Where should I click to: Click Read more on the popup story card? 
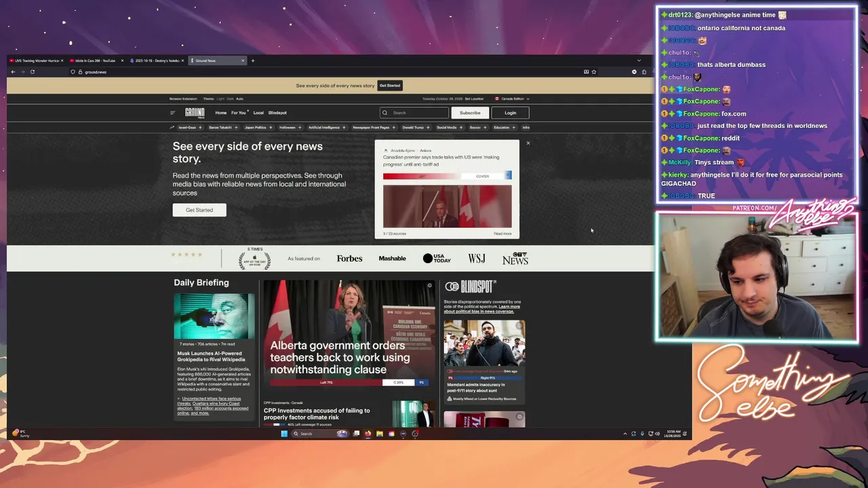pos(502,234)
